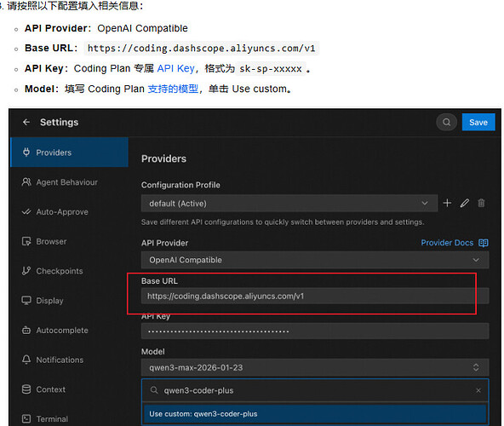This screenshot has height=426, width=504.
Task: Expand the API Provider dropdown
Action: point(315,260)
